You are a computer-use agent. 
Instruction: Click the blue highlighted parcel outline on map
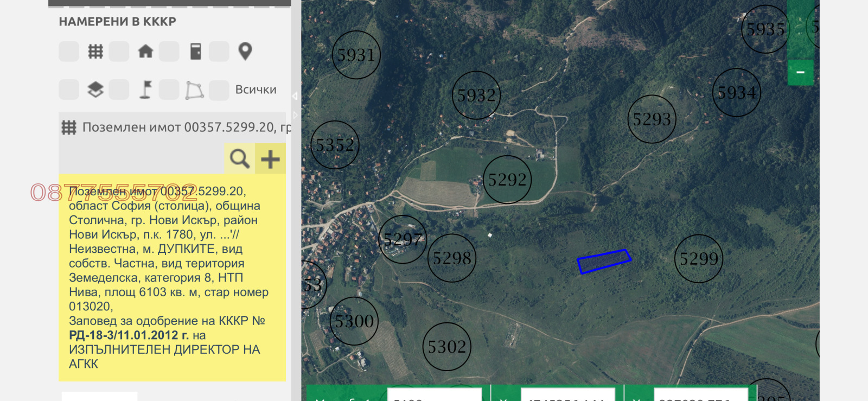[603, 262]
